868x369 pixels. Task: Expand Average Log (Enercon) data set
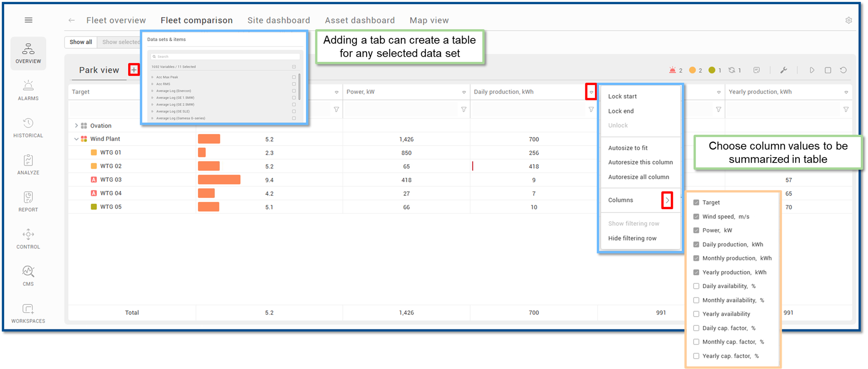[x=153, y=91]
